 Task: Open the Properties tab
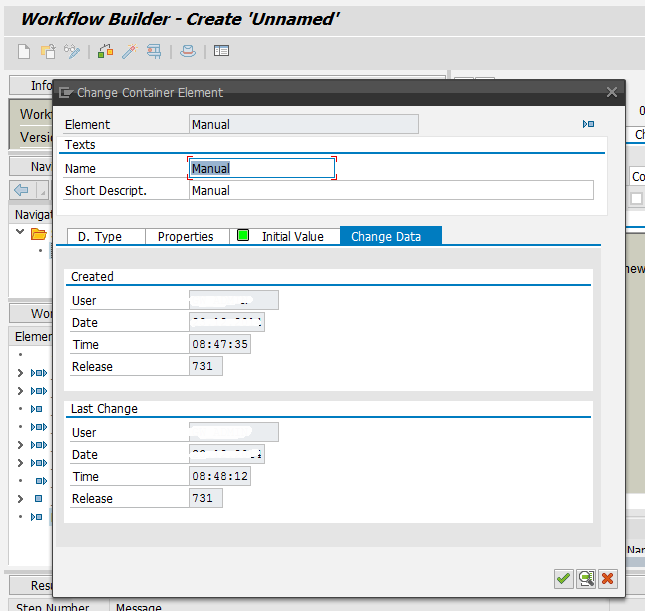click(185, 236)
